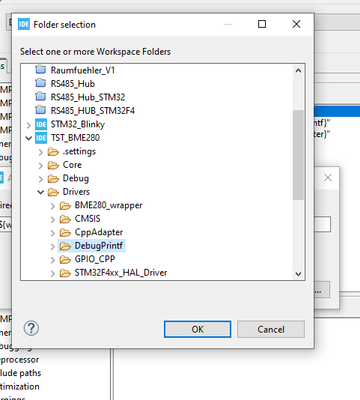Select the BME280_wrapper tree label
Image resolution: width=360 pixels, height=400 pixels.
click(x=108, y=205)
